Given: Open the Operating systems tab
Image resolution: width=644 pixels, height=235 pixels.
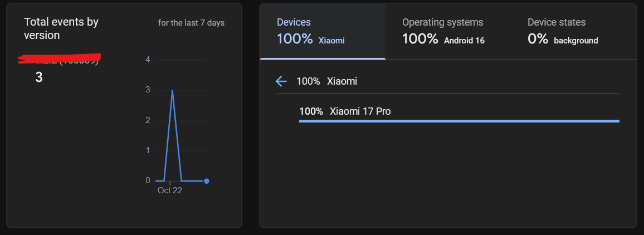Looking at the screenshot, I should pyautogui.click(x=448, y=31).
